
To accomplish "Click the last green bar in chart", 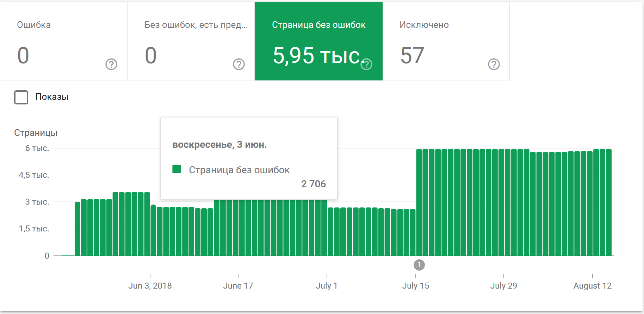I will pos(608,203).
